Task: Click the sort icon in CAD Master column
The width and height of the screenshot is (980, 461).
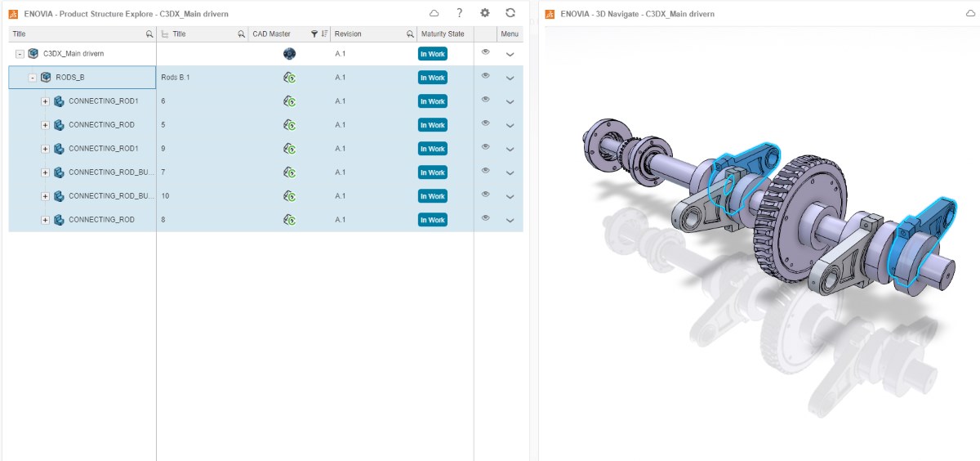Action: [x=324, y=34]
